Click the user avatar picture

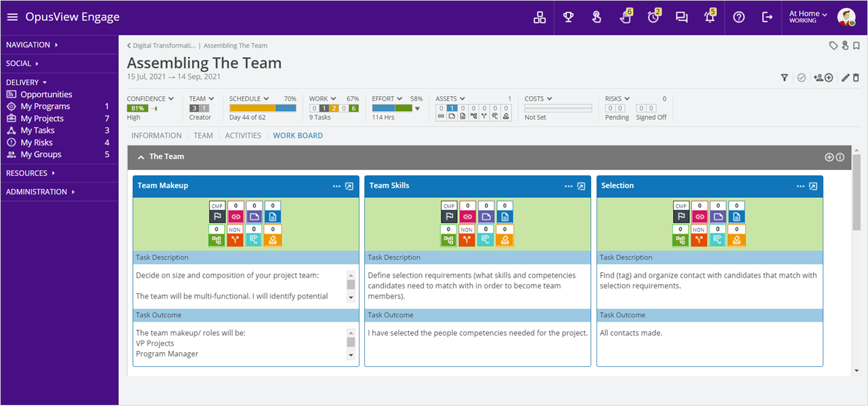(x=846, y=17)
